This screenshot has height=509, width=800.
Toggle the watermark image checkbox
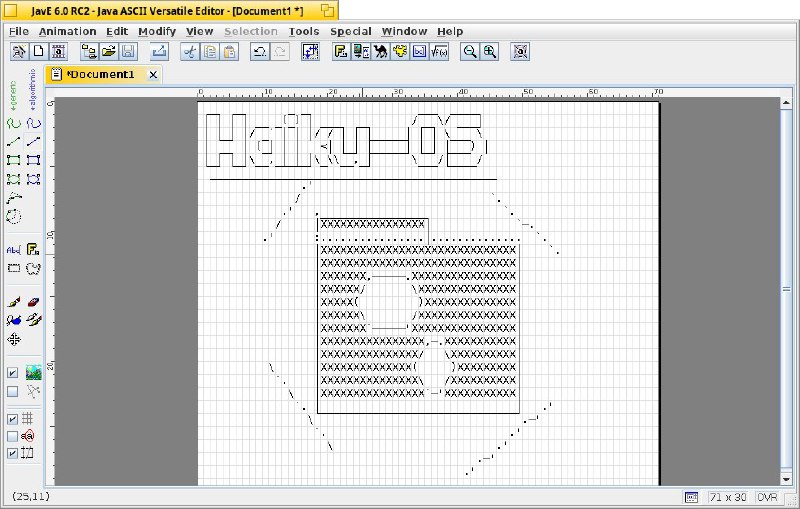13,373
